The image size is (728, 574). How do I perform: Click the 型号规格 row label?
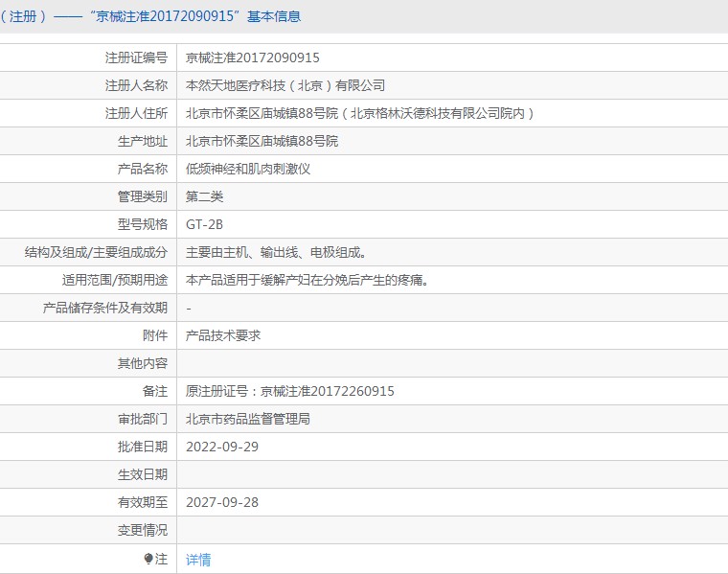[143, 225]
